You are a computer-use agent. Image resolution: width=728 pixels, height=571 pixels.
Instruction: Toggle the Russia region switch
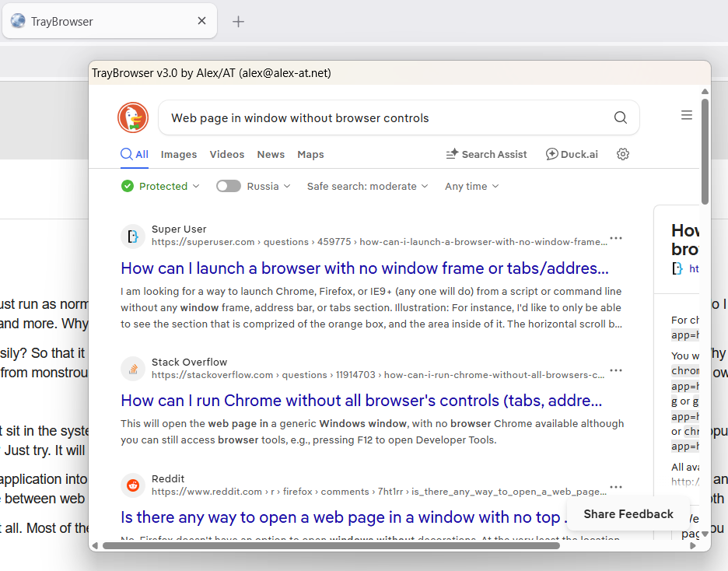click(x=229, y=186)
